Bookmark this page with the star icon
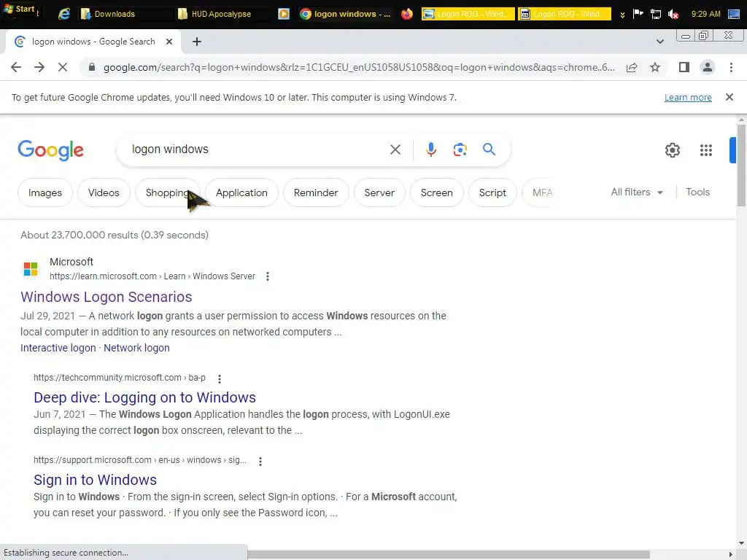This screenshot has height=560, width=747. coord(655,67)
